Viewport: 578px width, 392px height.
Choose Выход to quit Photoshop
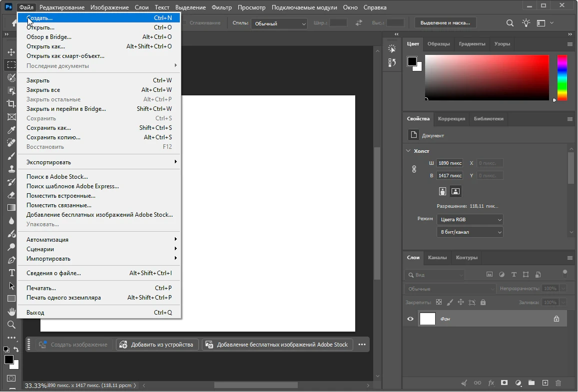pyautogui.click(x=99, y=313)
